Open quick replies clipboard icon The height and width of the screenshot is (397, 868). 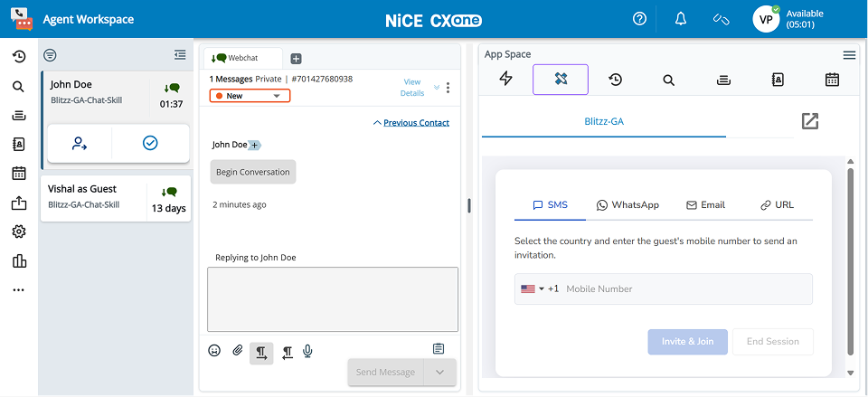pos(439,349)
